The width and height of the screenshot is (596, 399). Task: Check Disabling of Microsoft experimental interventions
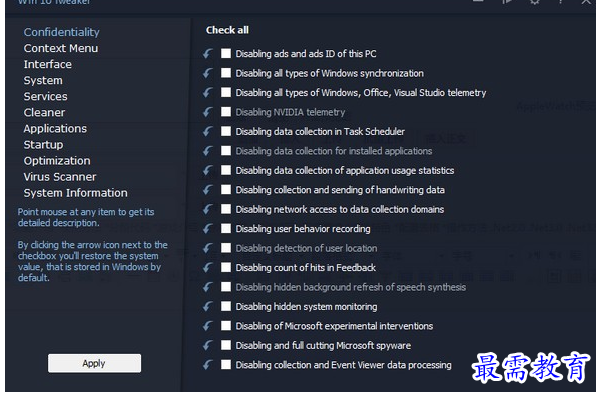(x=226, y=326)
